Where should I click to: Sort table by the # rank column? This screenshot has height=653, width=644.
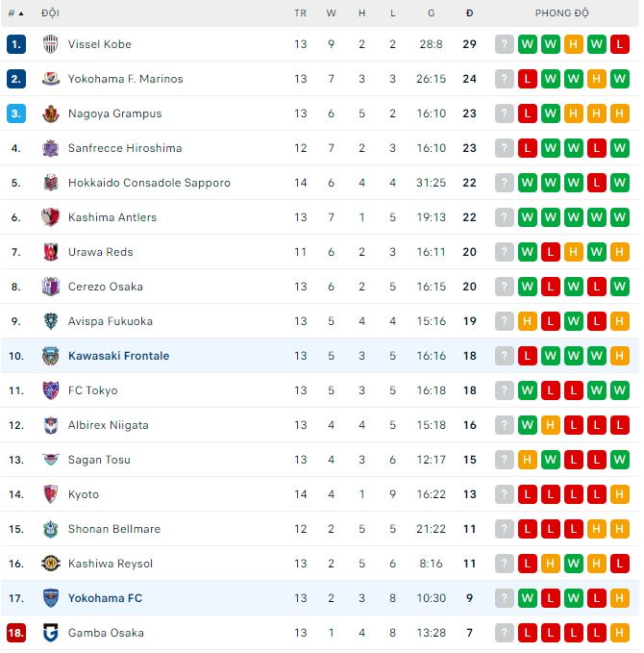pyautogui.click(x=15, y=13)
